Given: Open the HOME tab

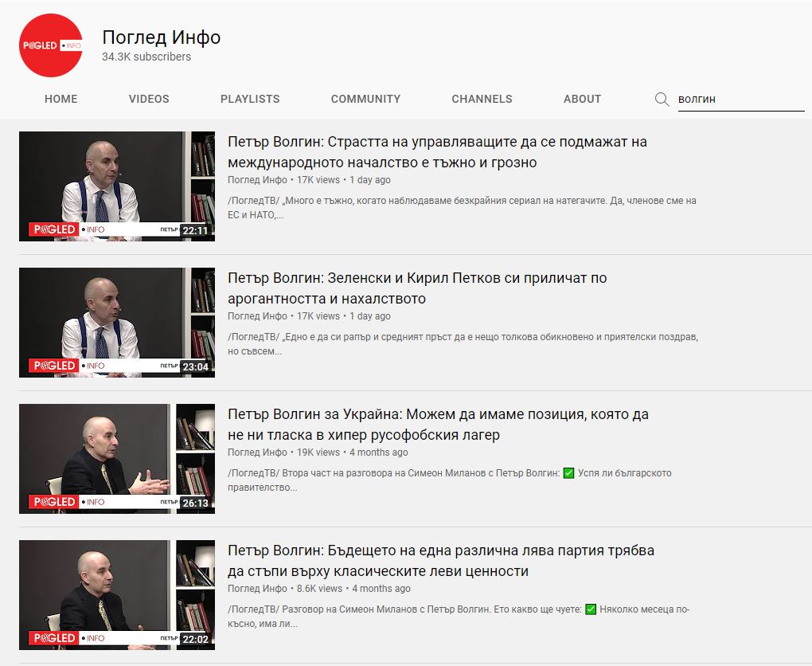Looking at the screenshot, I should 61,99.
